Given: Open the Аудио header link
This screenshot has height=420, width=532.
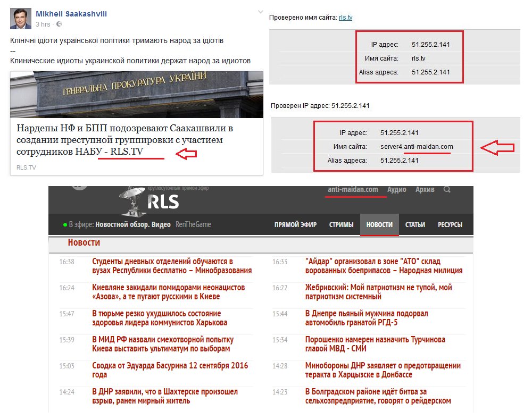Looking at the screenshot, I should coord(397,189).
